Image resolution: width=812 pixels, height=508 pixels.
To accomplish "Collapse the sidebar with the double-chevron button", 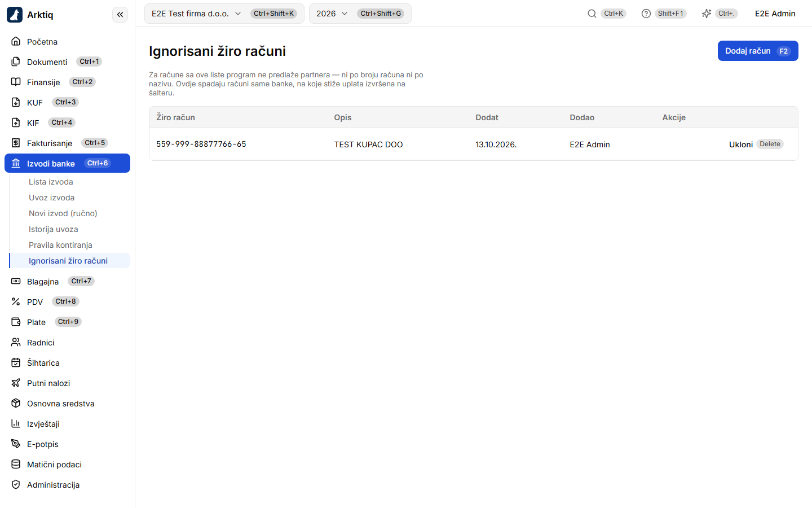I will [120, 15].
